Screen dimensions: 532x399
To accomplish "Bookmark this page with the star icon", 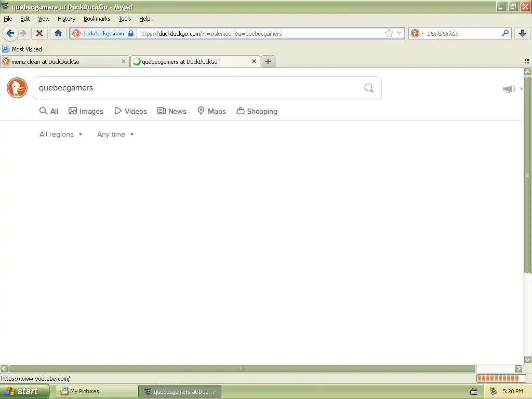I will pyautogui.click(x=389, y=33).
